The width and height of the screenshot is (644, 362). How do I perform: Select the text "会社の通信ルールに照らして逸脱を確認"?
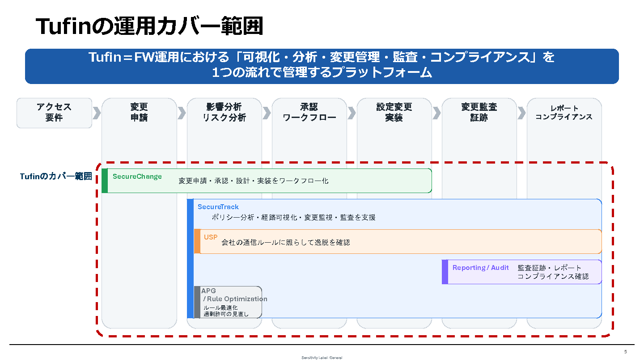point(286,243)
